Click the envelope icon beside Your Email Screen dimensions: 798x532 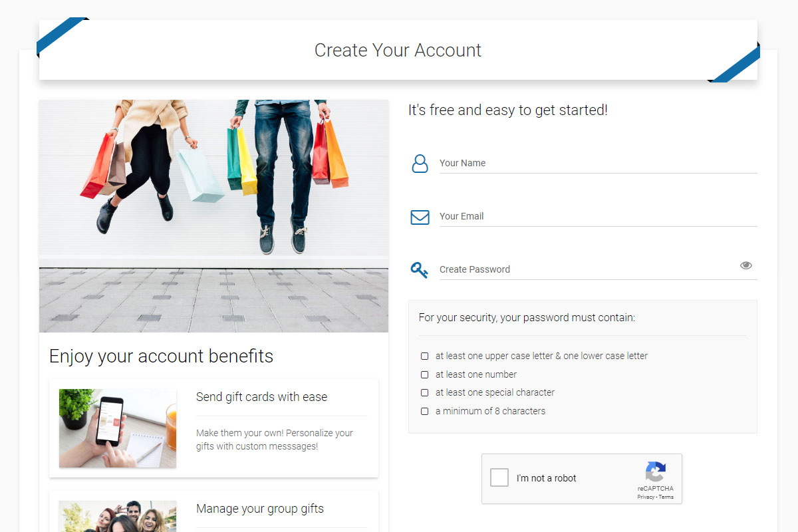click(420, 217)
